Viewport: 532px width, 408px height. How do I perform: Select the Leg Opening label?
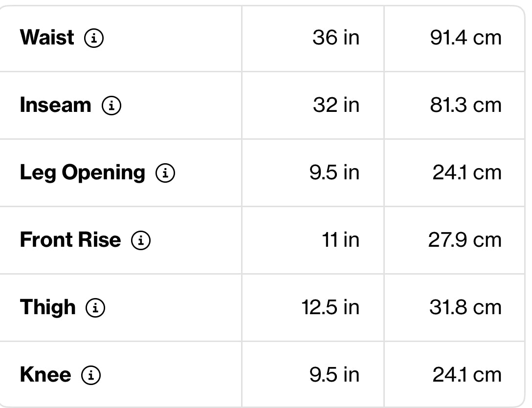tap(83, 173)
